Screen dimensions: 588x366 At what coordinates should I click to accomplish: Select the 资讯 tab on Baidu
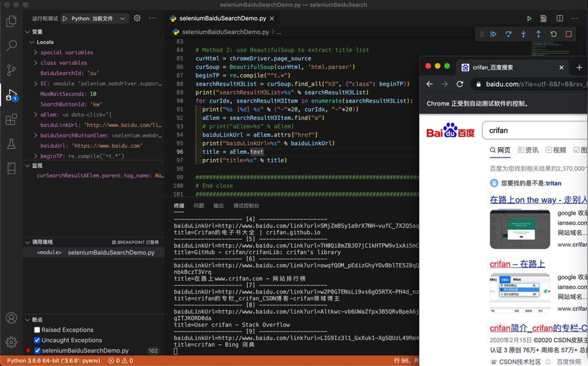tap(528, 150)
